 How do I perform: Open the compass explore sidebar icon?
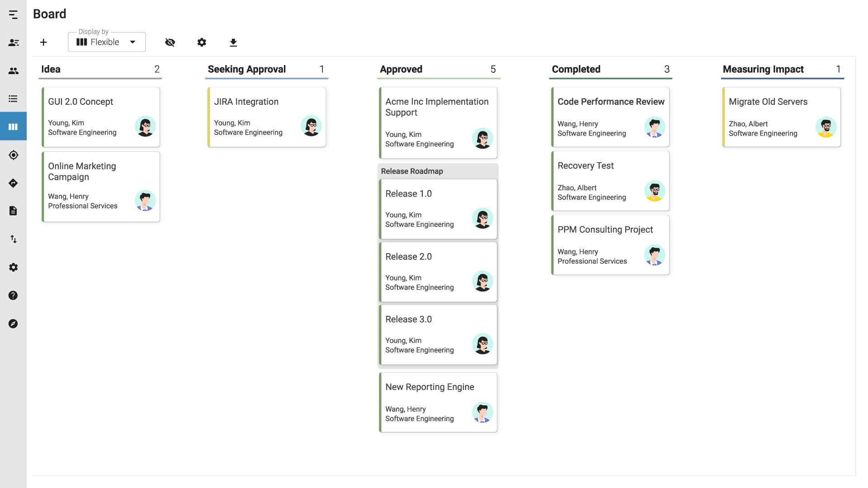pos(13,324)
